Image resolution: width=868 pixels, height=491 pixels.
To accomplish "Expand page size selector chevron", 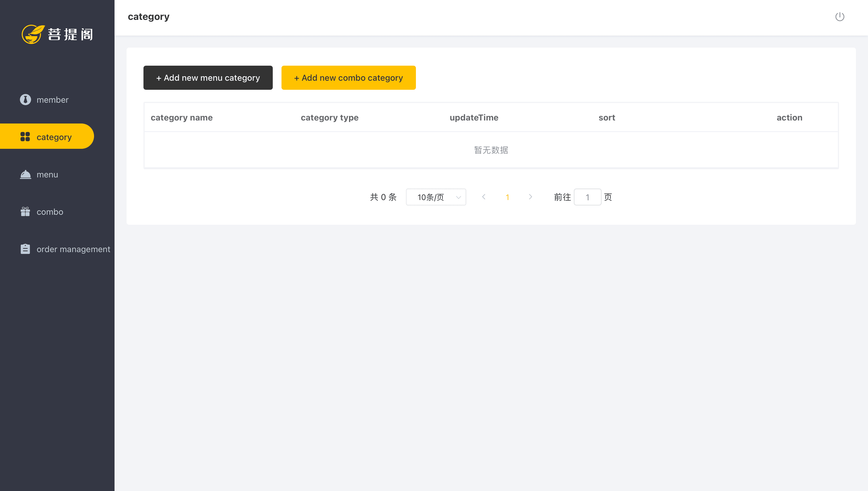I will (458, 197).
